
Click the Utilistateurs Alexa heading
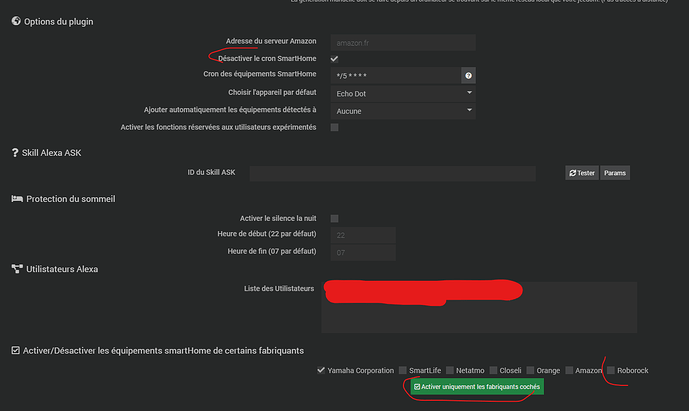pos(62,269)
